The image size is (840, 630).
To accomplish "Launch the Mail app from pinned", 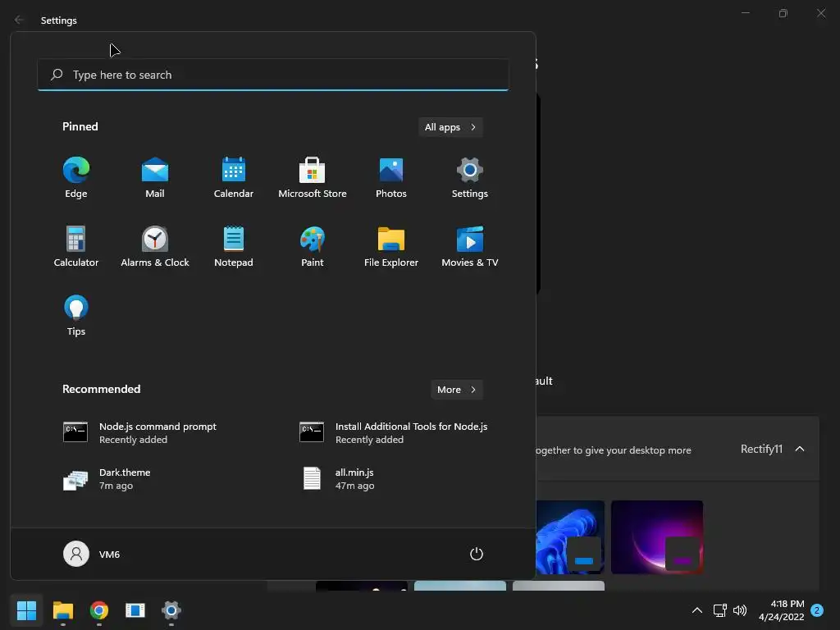I will pos(155,178).
